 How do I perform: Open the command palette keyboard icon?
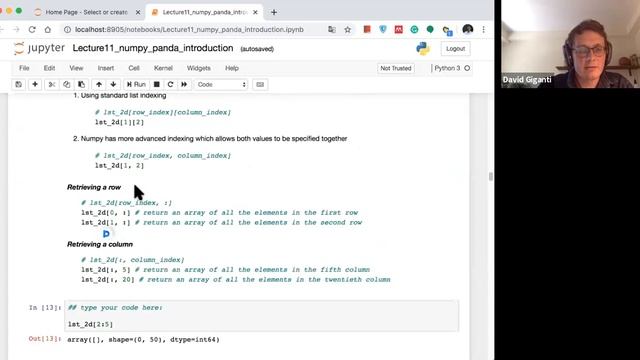(260, 84)
